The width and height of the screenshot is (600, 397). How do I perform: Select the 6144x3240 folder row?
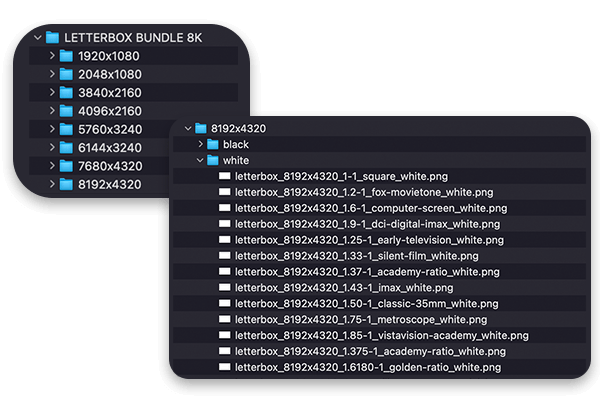coord(99,148)
